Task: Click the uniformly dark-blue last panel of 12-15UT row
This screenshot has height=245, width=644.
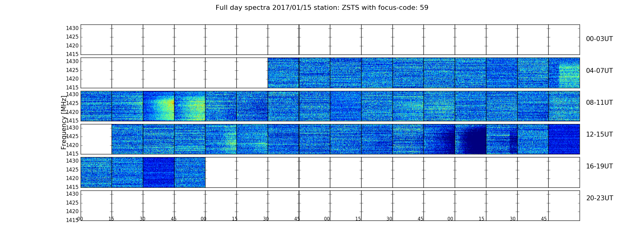Action: [564, 139]
